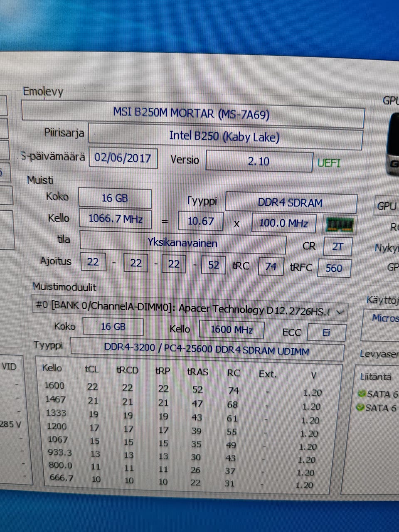Select the 1067 row in the timings table
399x532 pixels.
pyautogui.click(x=183, y=443)
